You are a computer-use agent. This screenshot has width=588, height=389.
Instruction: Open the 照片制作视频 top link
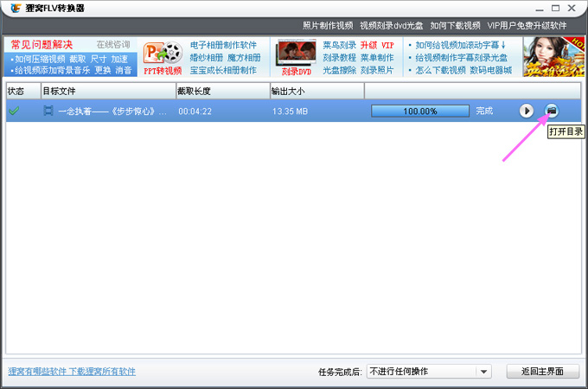328,25
